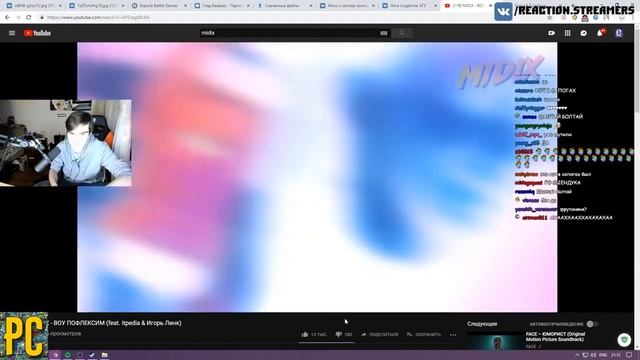Open the YouTube apps grid icon

coord(568,33)
